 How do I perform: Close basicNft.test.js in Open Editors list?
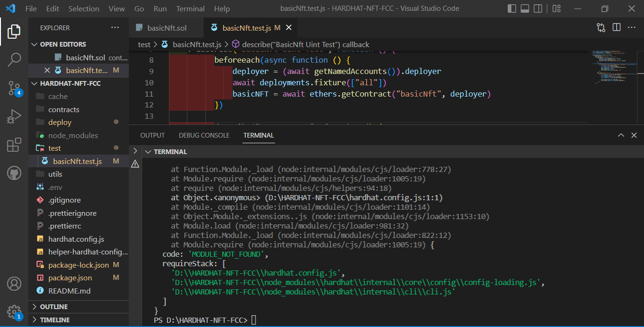[47, 70]
